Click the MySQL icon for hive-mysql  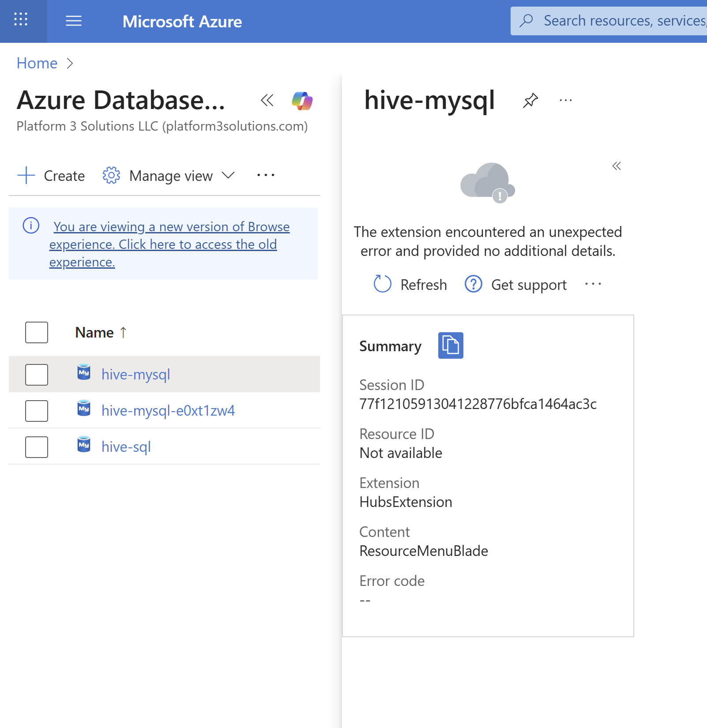[x=84, y=372]
